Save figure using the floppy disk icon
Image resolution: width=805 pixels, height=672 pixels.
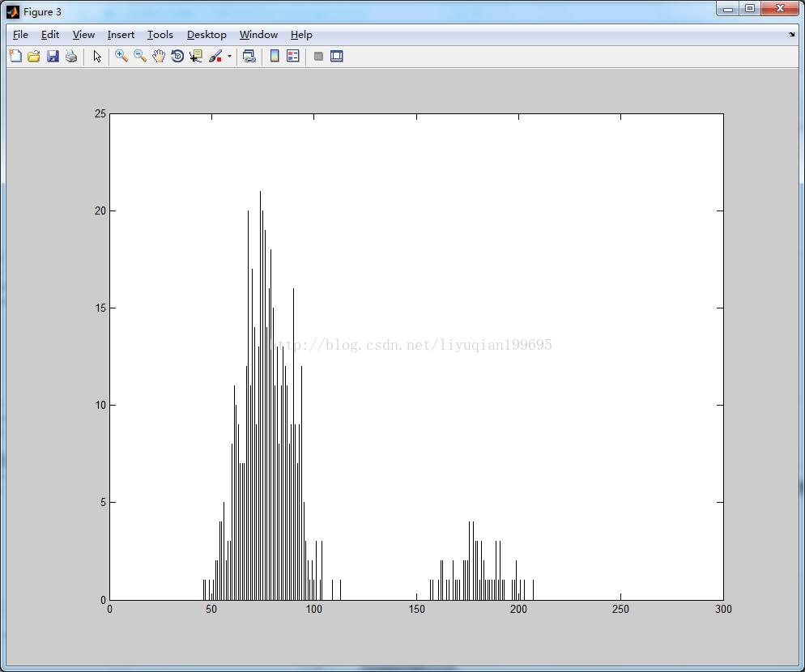[x=53, y=56]
